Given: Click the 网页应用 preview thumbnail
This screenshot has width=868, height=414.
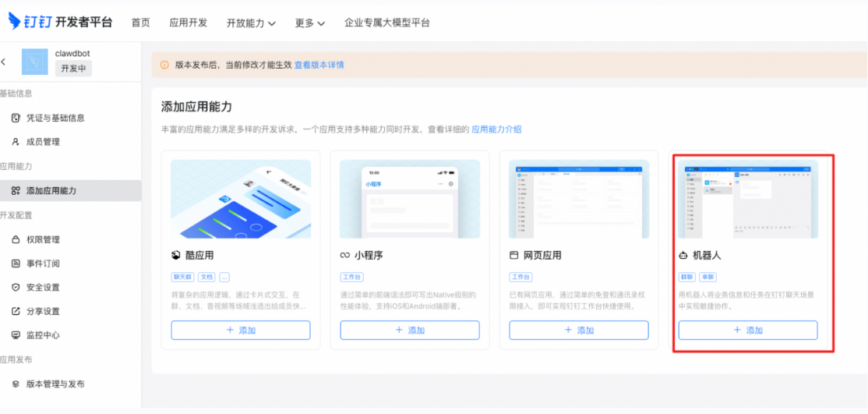Looking at the screenshot, I should (578, 199).
